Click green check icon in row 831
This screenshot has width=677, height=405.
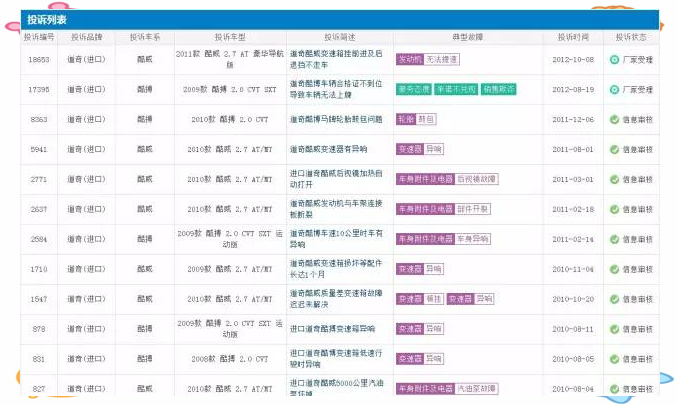pyautogui.click(x=614, y=359)
